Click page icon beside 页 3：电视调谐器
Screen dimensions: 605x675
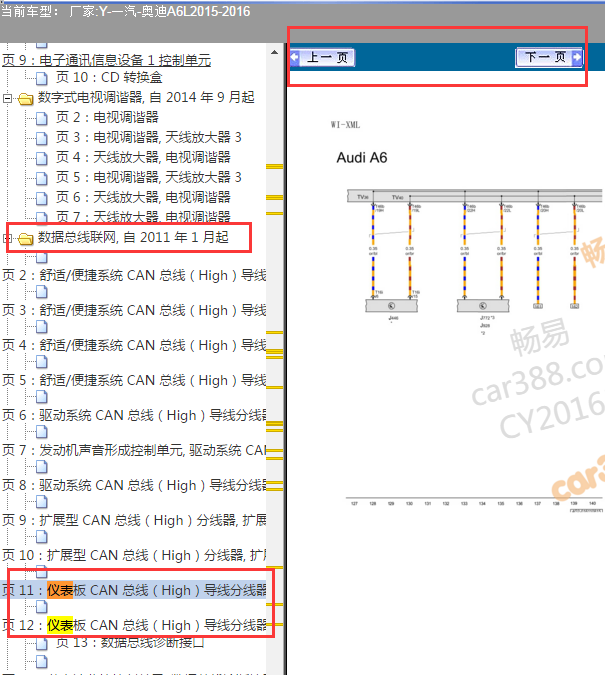[x=42, y=138]
